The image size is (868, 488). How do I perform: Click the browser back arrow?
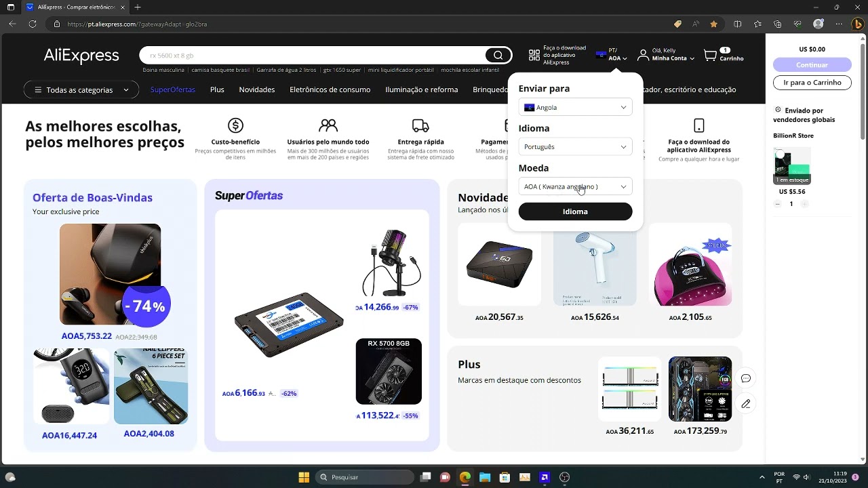point(12,24)
